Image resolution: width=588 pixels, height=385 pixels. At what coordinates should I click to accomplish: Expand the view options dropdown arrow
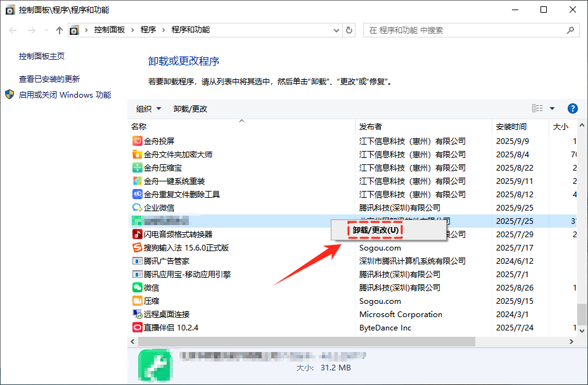tap(552, 108)
